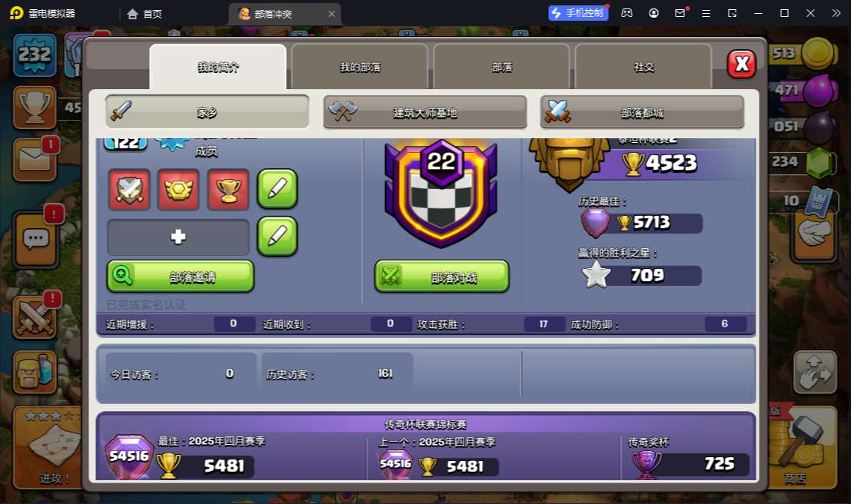Select the 建筑大师基地 section button
Viewport: 851px width, 504px height.
[425, 112]
